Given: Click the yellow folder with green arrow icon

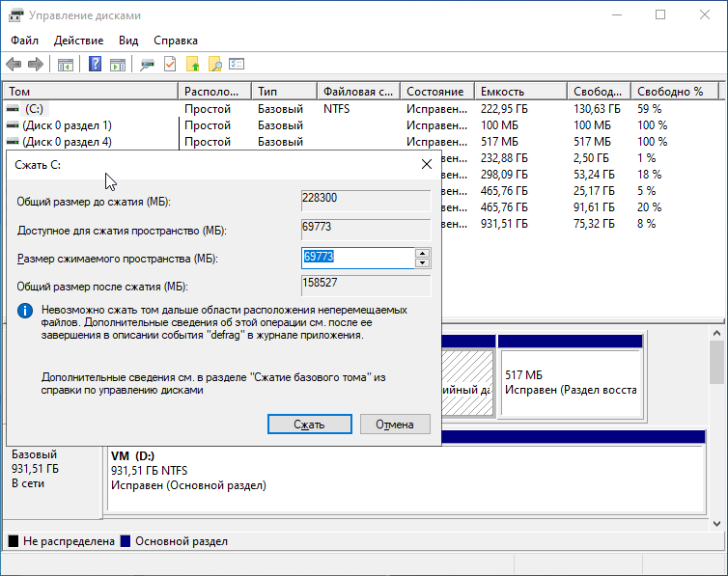Looking at the screenshot, I should pyautogui.click(x=193, y=64).
